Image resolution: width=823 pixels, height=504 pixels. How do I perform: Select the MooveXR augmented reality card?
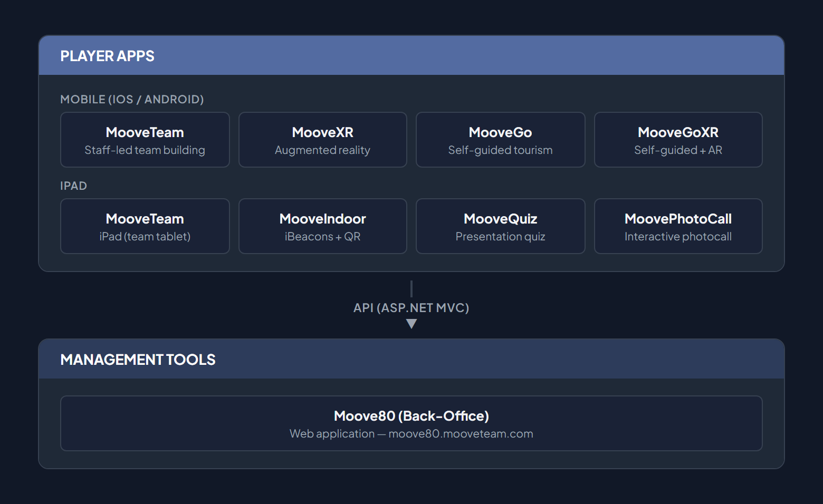pyautogui.click(x=322, y=140)
